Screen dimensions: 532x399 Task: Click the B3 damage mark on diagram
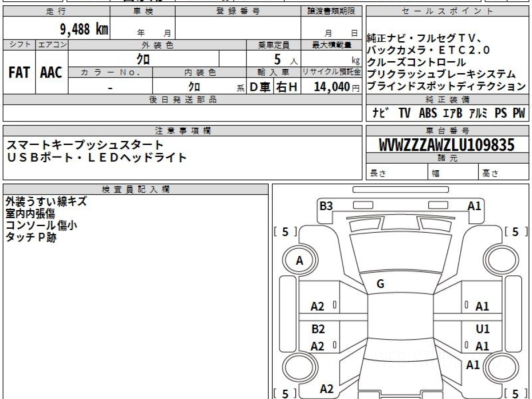click(326, 206)
